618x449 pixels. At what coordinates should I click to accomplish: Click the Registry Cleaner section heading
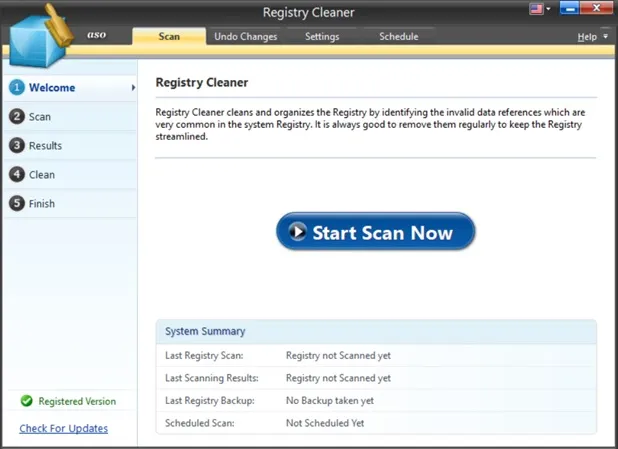coord(202,82)
